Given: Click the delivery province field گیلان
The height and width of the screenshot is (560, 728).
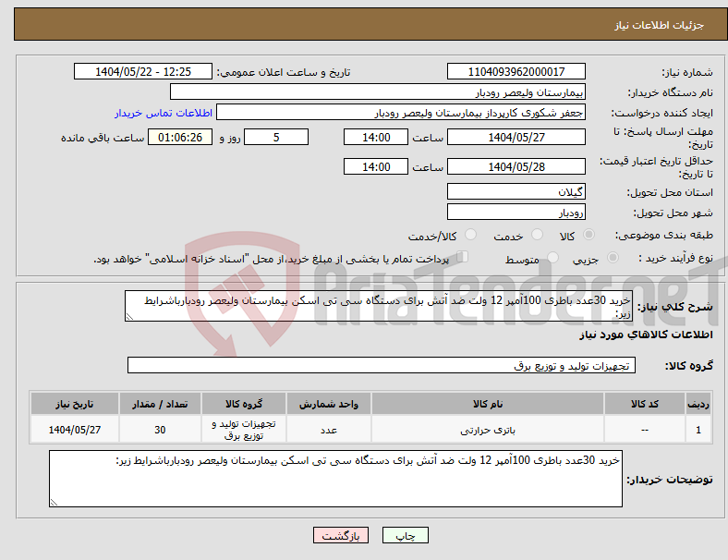Looking at the screenshot, I should tap(516, 191).
